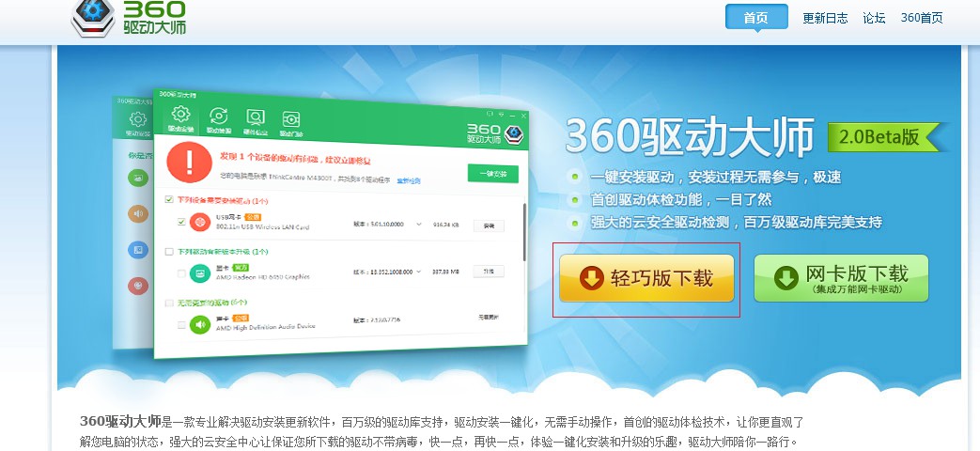Toggle the 'no update needed (6个)' group checkbox
This screenshot has width=980, height=451.
click(x=169, y=303)
